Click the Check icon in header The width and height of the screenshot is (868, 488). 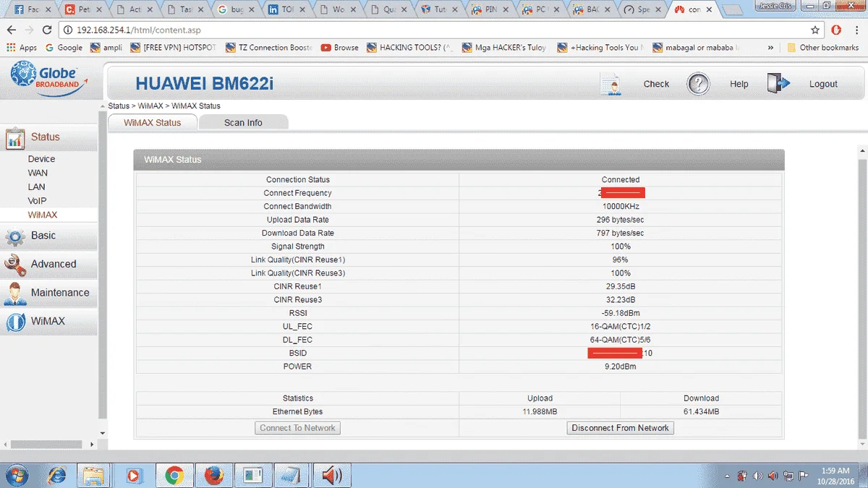[x=611, y=84]
